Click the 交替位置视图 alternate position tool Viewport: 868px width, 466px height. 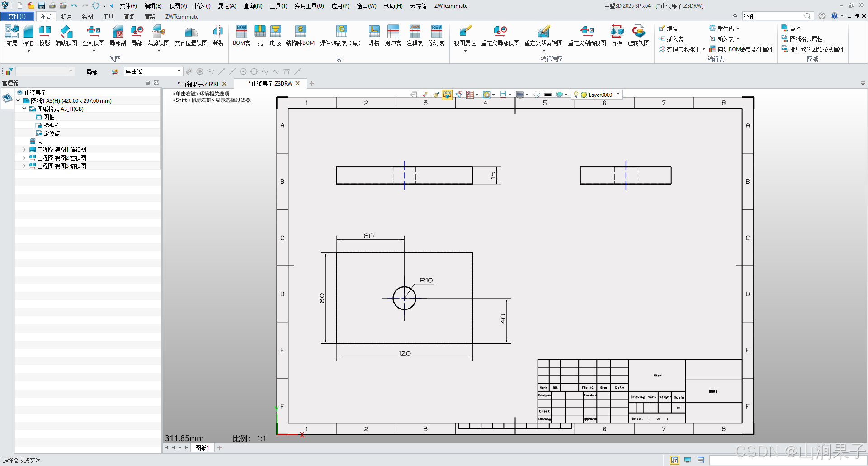pos(191,35)
